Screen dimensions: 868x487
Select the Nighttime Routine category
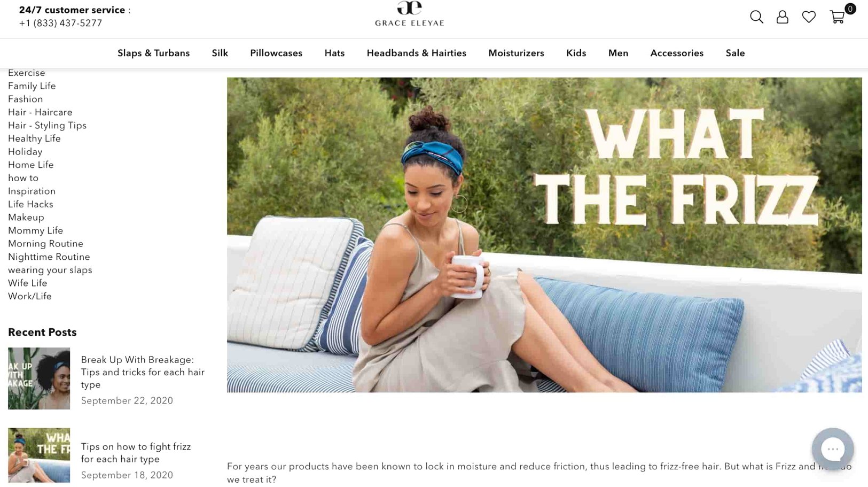pyautogui.click(x=49, y=257)
